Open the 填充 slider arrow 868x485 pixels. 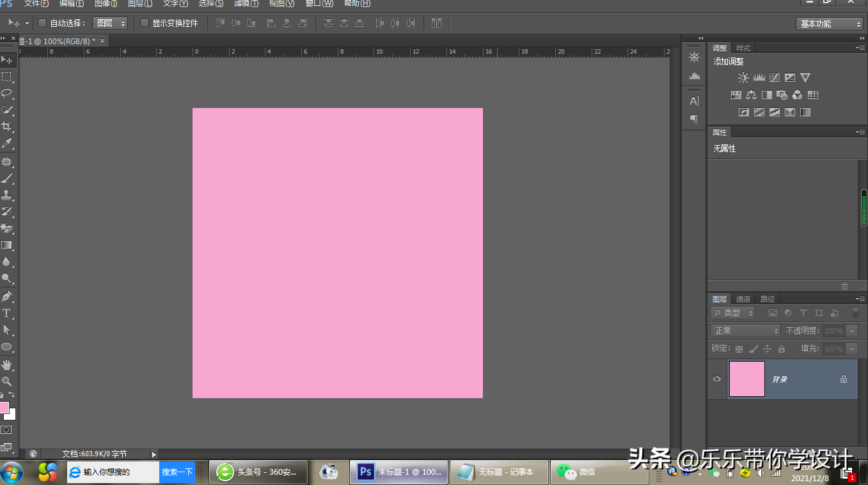(851, 349)
